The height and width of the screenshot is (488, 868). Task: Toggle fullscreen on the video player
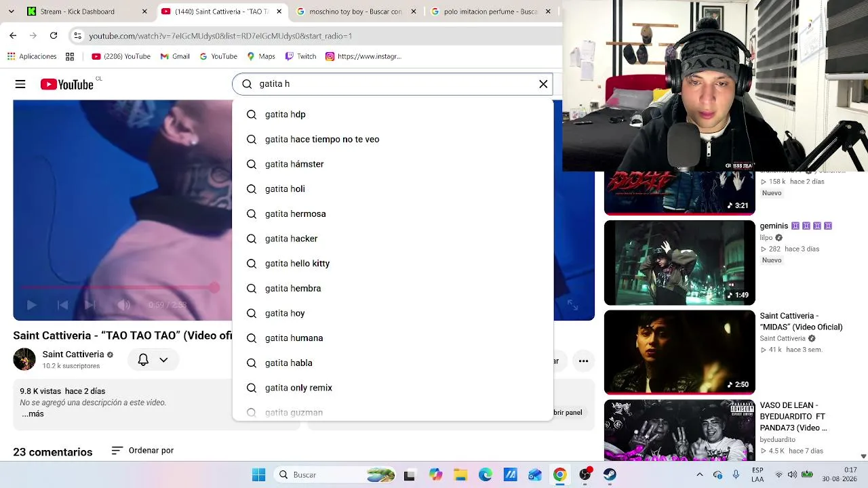pos(572,305)
